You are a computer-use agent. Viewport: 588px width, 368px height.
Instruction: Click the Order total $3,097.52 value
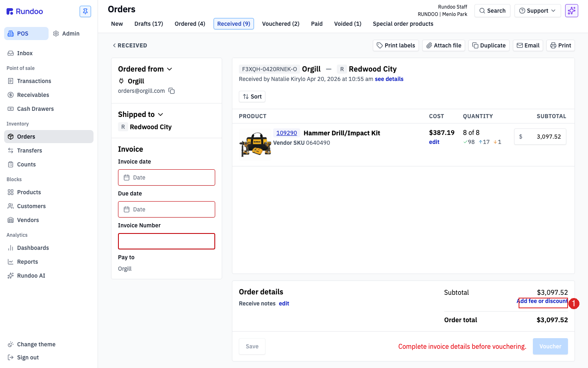tap(552, 320)
